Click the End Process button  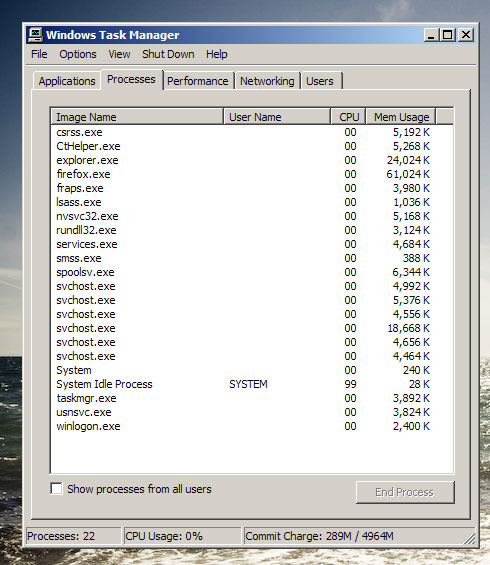tap(405, 492)
